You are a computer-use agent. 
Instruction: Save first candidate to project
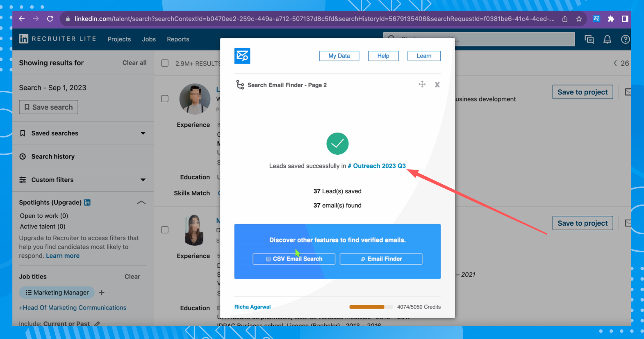583,92
